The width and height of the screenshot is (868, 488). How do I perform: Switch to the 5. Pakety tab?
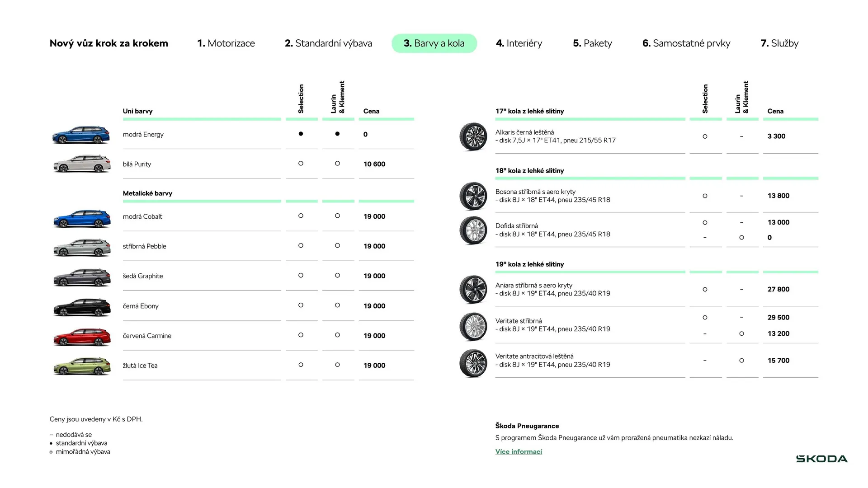592,43
